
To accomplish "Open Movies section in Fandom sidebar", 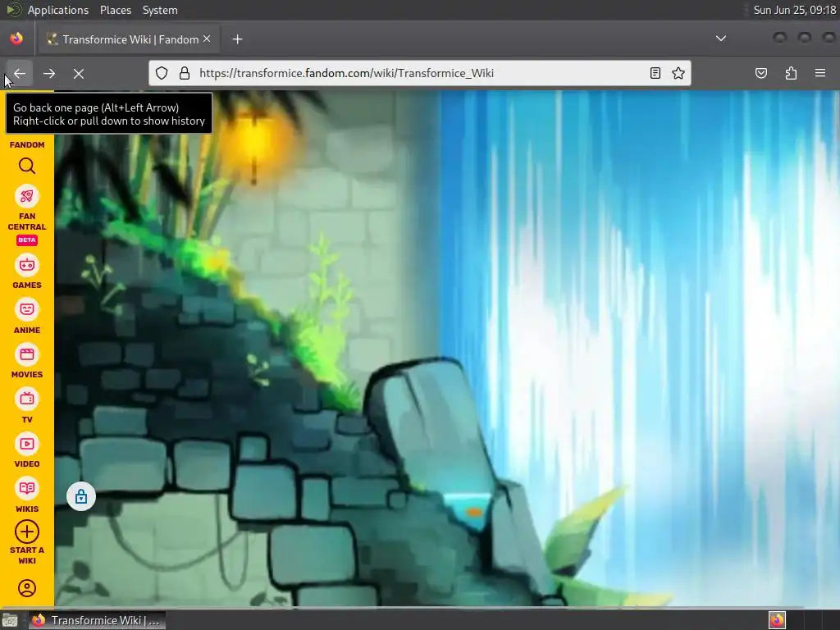I will [27, 362].
